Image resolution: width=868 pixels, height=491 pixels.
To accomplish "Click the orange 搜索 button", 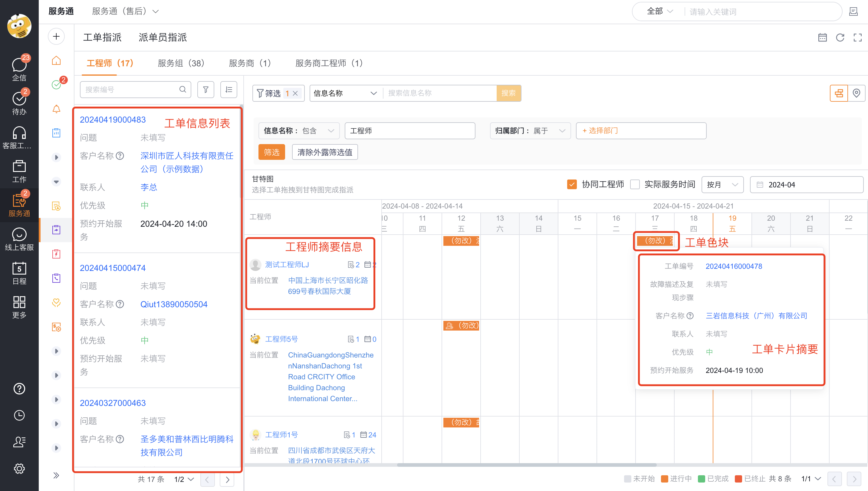I will tap(509, 94).
